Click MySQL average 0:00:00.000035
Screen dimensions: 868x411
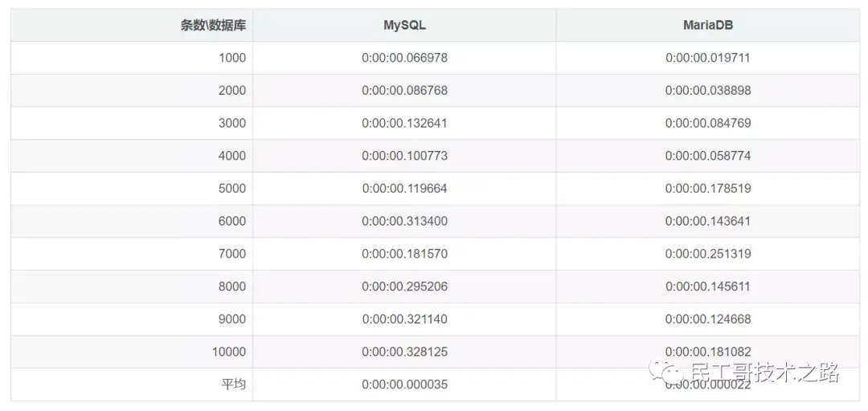pos(404,385)
